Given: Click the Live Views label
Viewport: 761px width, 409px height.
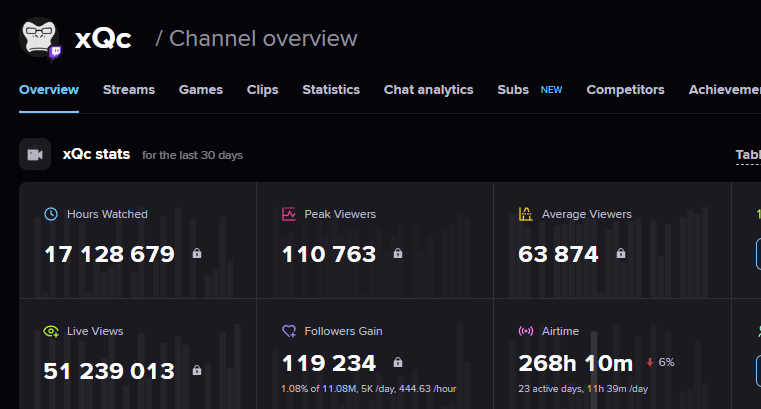Looking at the screenshot, I should coord(95,331).
